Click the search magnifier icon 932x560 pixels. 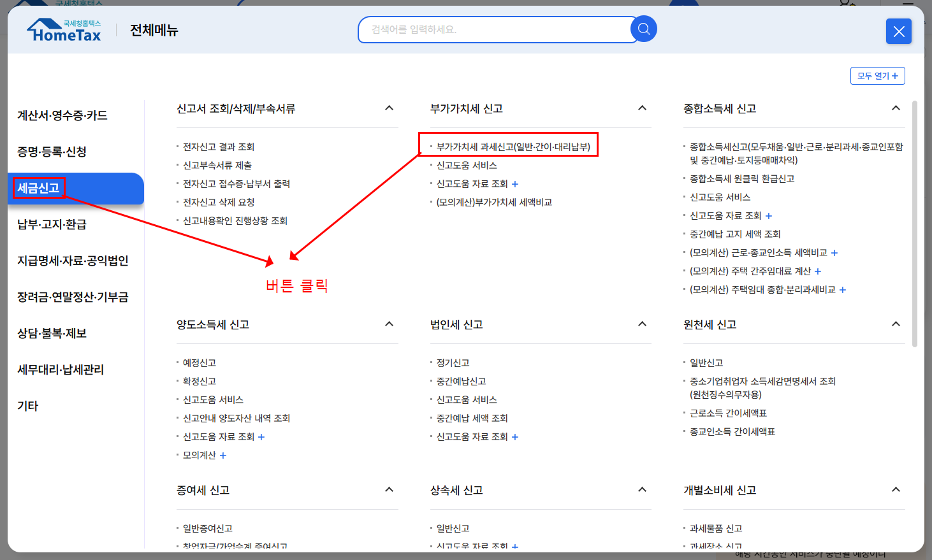pos(643,29)
